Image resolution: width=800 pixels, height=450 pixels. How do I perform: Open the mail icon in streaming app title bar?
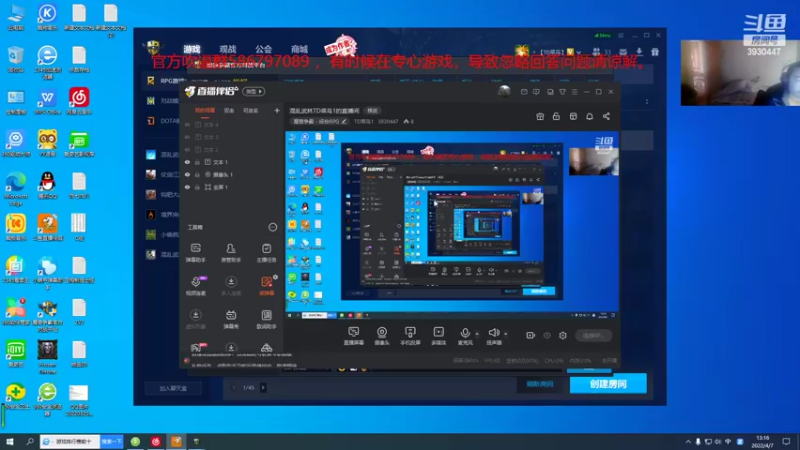(x=524, y=92)
